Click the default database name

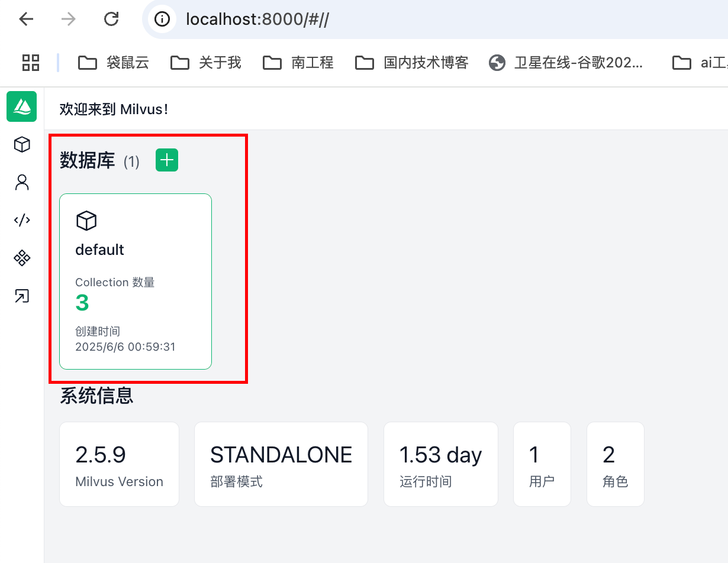click(x=99, y=250)
